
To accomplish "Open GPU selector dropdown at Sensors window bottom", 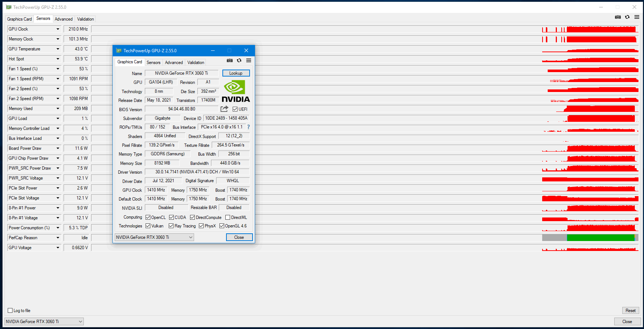I will [x=44, y=322].
